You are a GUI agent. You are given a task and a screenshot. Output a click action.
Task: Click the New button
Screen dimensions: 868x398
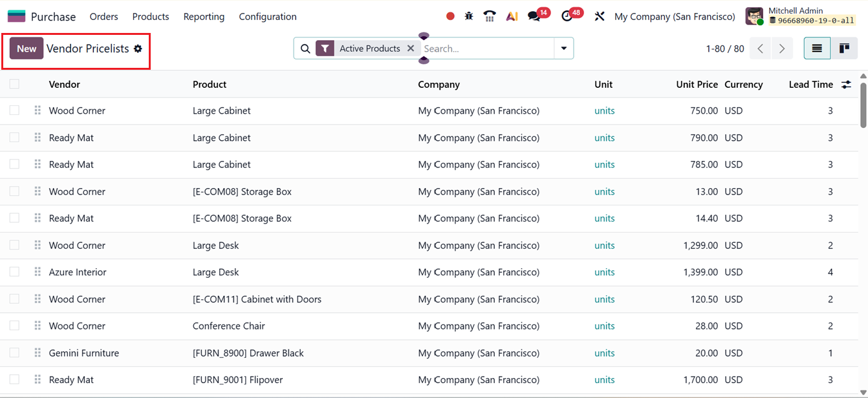coord(27,48)
